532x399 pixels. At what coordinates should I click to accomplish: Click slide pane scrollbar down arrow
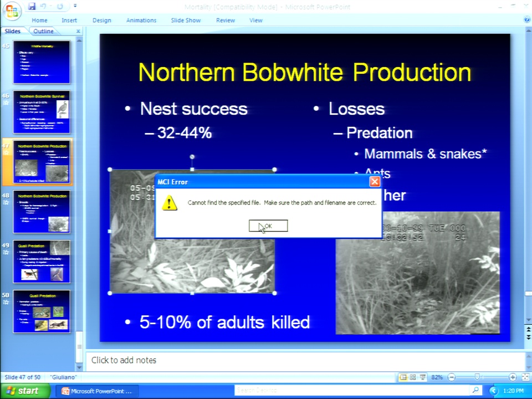click(x=79, y=367)
